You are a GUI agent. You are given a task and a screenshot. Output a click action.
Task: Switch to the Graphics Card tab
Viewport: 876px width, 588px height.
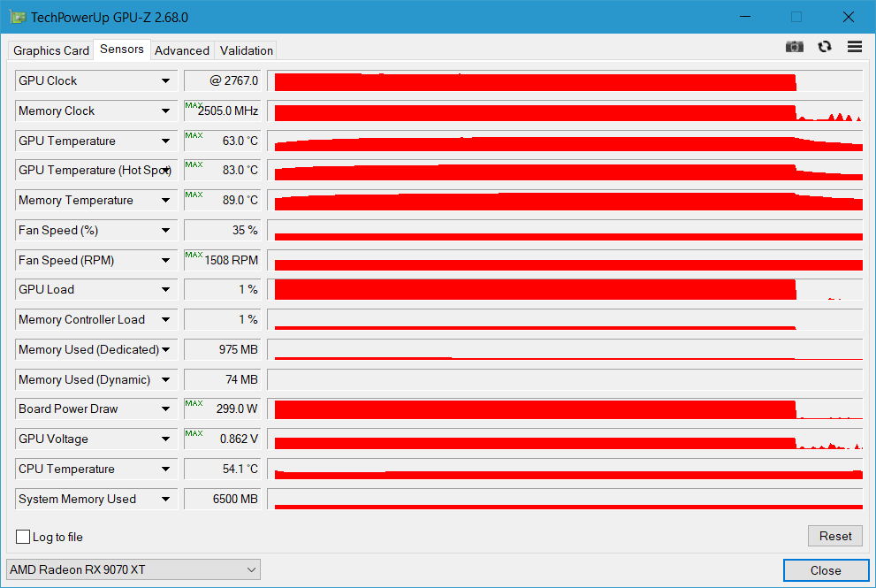51,50
